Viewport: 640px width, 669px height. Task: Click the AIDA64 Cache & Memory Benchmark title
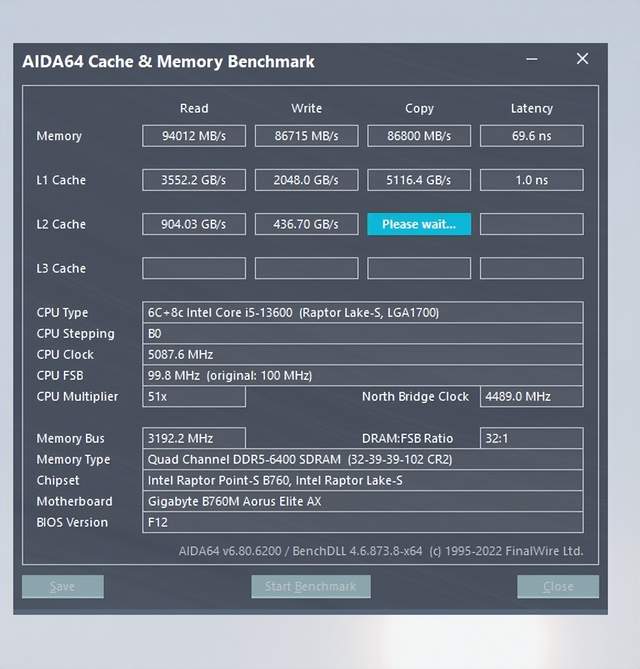(x=169, y=61)
